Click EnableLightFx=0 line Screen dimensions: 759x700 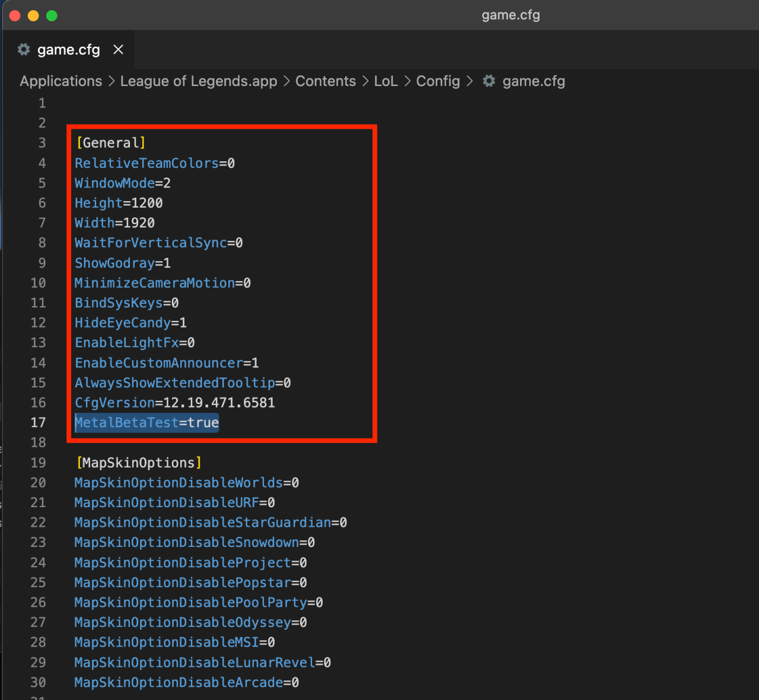(x=135, y=343)
